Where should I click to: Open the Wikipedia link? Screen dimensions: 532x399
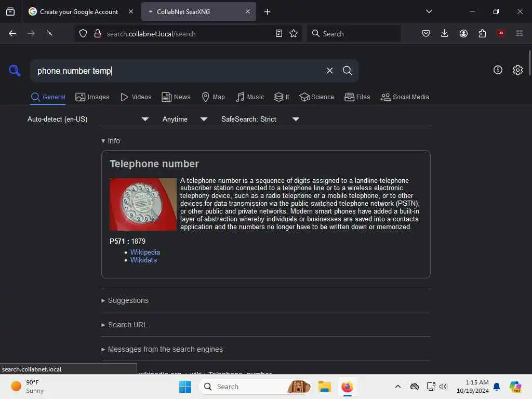(145, 252)
